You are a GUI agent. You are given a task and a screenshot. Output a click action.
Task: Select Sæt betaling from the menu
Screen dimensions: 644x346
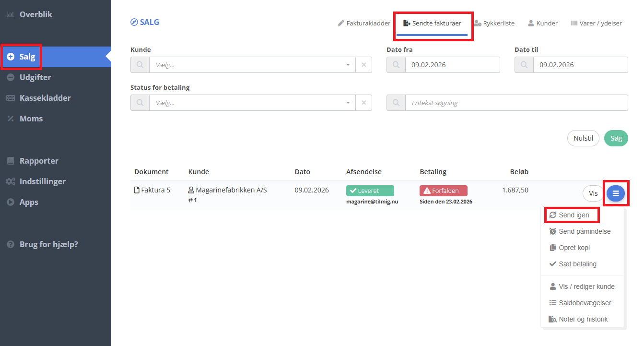[x=577, y=264]
